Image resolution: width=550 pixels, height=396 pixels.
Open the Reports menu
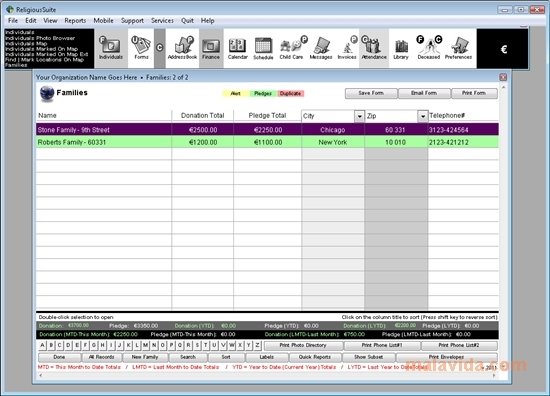(75, 21)
